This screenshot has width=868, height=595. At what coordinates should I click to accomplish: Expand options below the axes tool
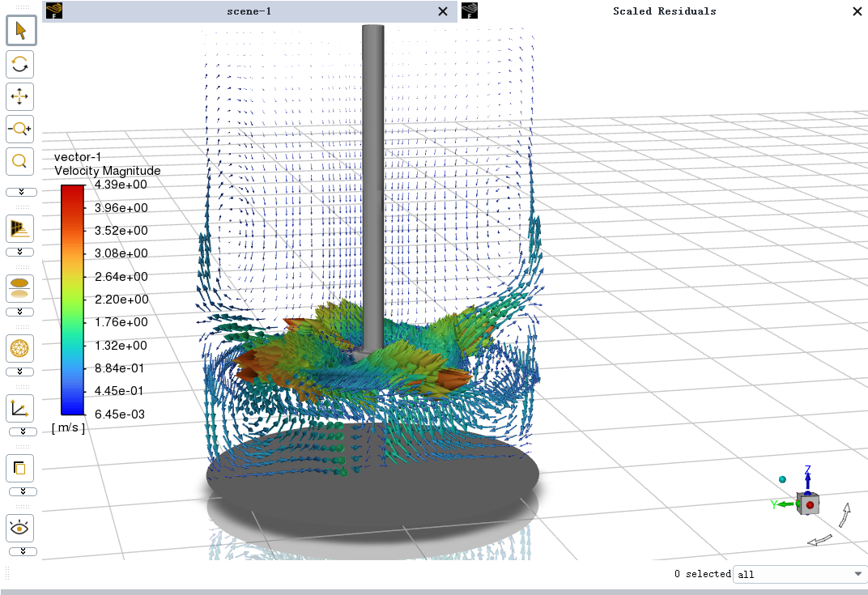point(23,431)
